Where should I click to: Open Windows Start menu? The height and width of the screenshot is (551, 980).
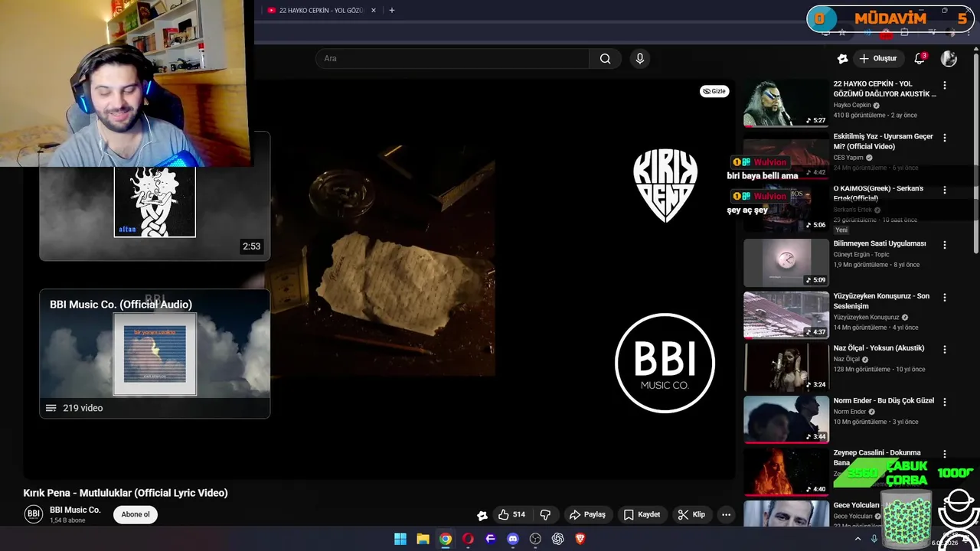coord(400,539)
